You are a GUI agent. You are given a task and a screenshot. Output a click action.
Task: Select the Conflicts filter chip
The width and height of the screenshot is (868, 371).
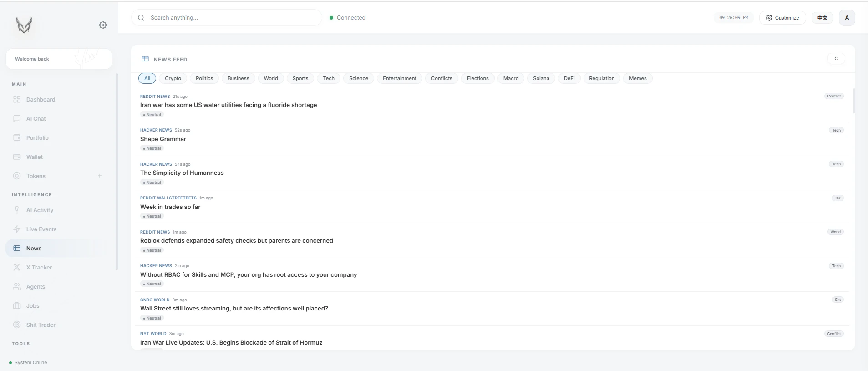coord(442,78)
